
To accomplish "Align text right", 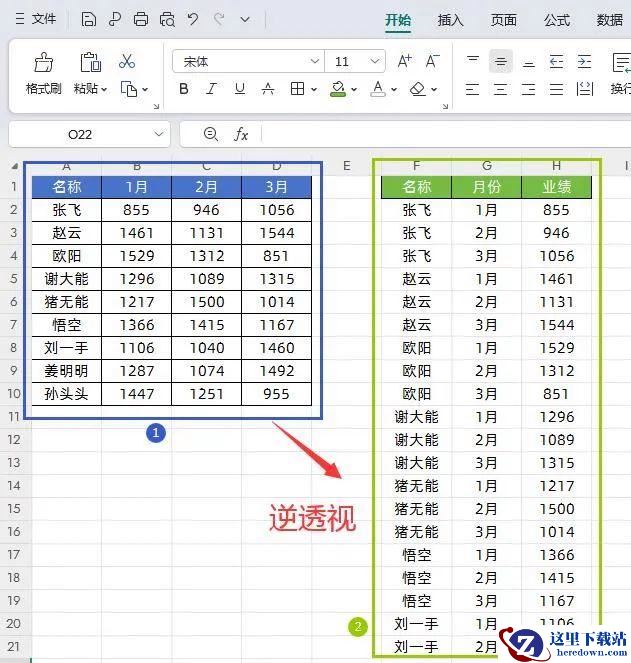I will pyautogui.click(x=529, y=89).
